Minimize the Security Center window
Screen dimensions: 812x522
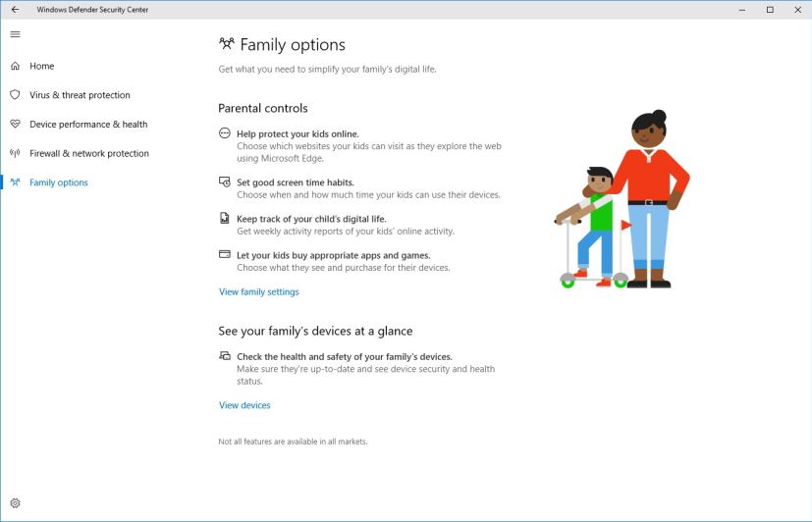tap(742, 9)
